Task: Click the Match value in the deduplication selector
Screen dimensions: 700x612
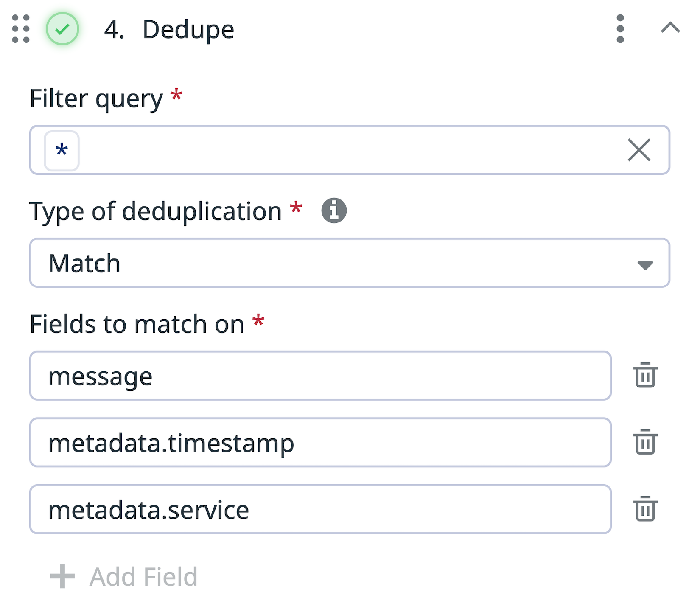Action: (x=84, y=263)
